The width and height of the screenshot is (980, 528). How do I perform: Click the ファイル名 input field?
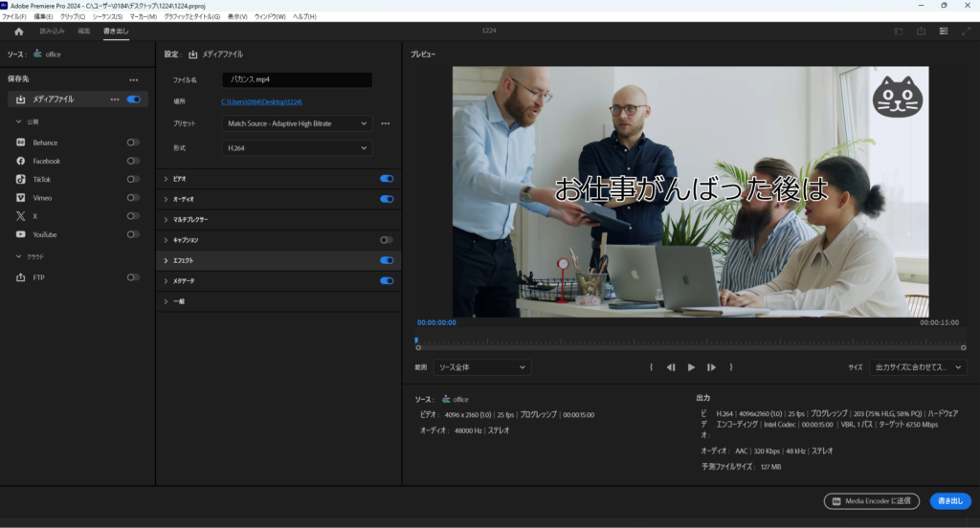click(x=297, y=80)
